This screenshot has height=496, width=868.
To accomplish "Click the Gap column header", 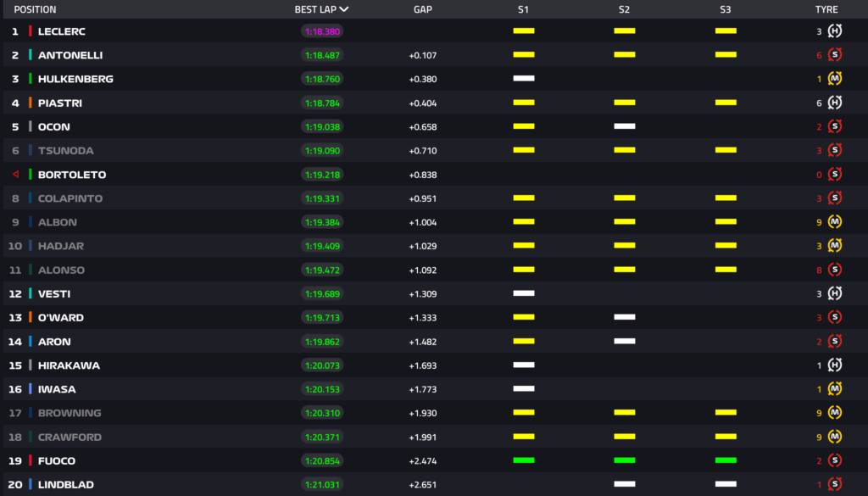I will click(x=423, y=10).
